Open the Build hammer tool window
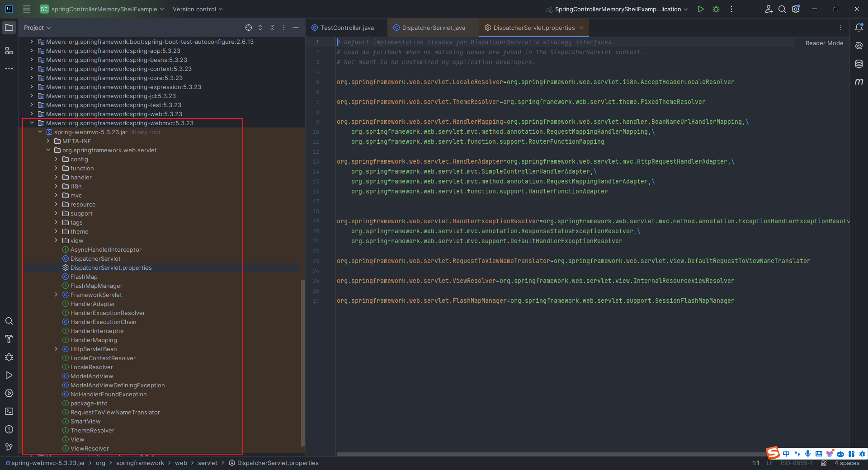The height and width of the screenshot is (470, 868). tap(9, 339)
